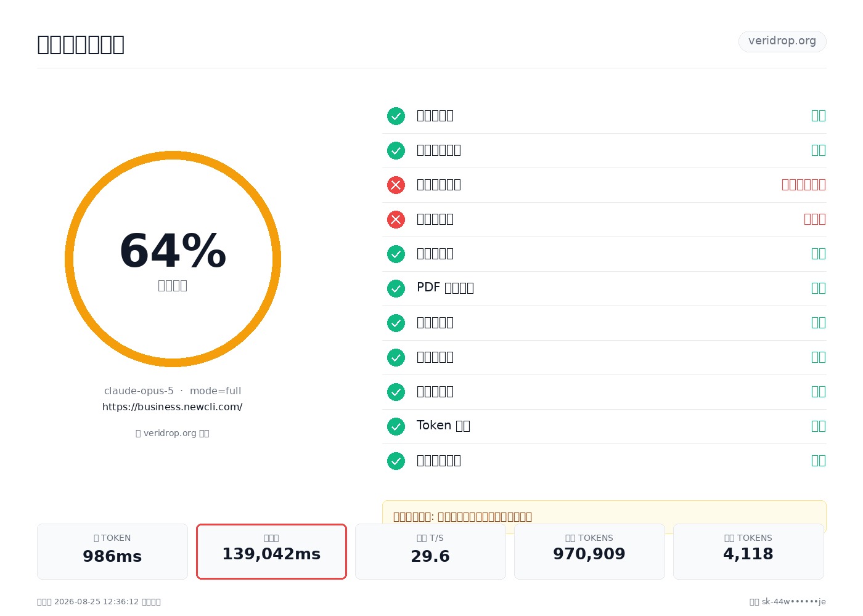Select the PDF check row label

coord(445,288)
